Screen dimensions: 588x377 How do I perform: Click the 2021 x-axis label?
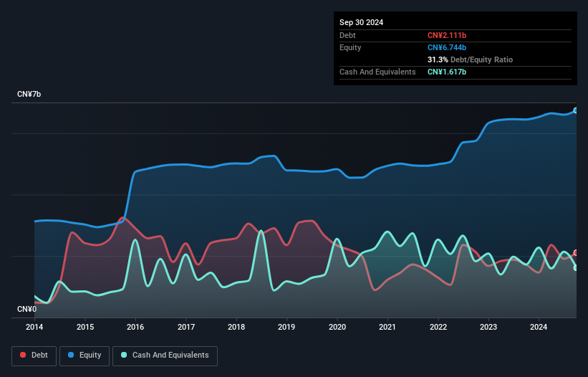click(387, 327)
